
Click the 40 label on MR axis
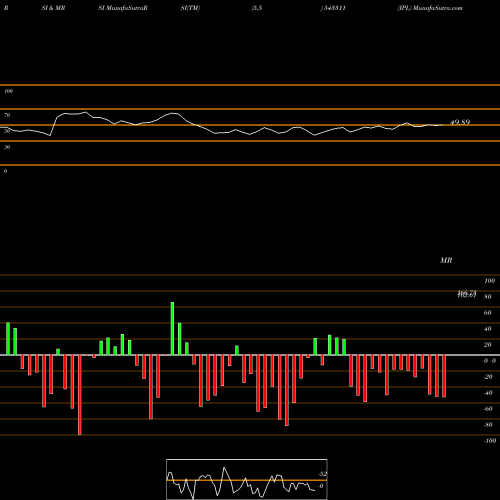(x=488, y=329)
